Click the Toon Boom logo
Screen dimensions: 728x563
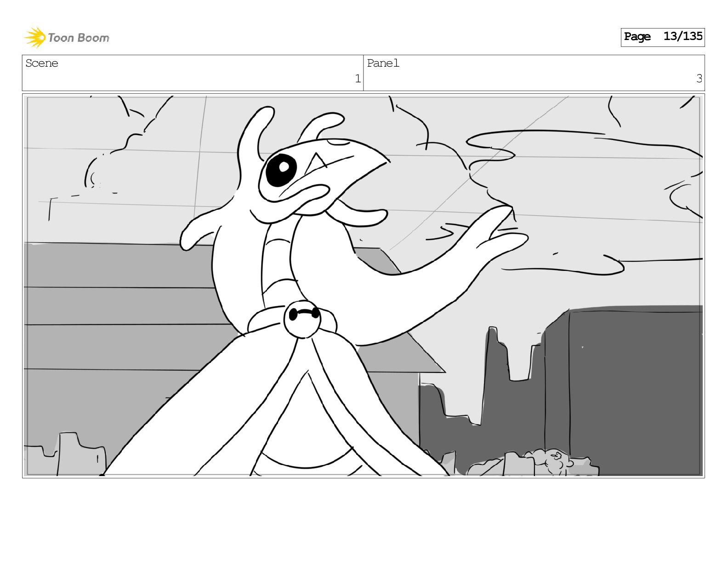(67, 37)
